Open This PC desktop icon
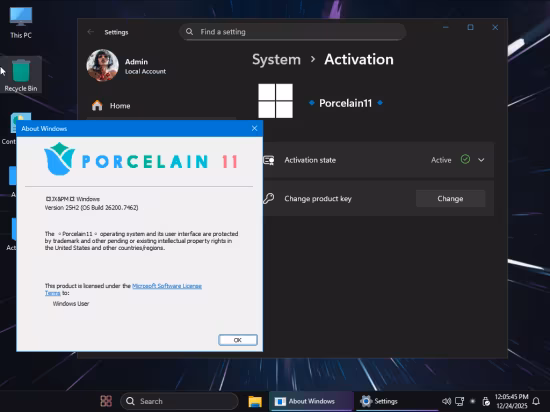The width and height of the screenshot is (550, 412). (x=21, y=22)
